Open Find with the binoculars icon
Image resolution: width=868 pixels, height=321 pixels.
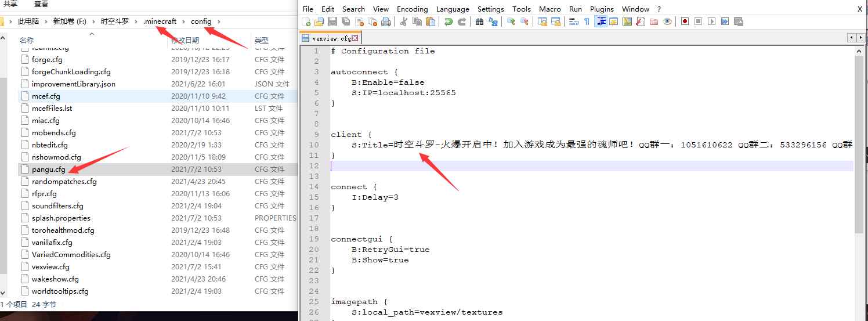(x=479, y=21)
